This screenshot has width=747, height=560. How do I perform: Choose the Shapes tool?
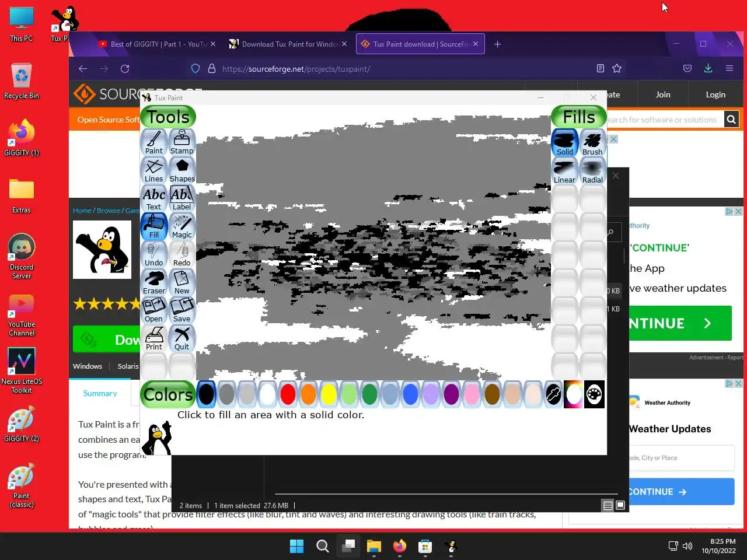point(182,170)
